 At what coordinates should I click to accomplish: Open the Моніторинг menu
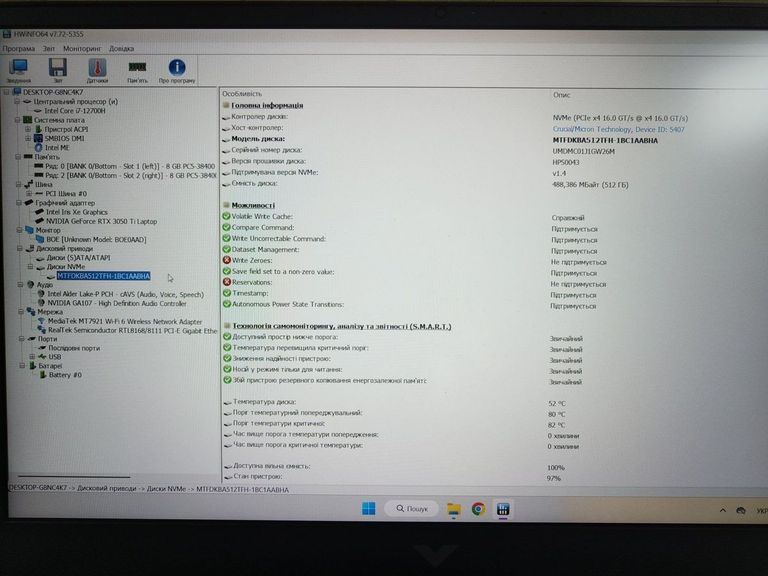tap(82, 48)
